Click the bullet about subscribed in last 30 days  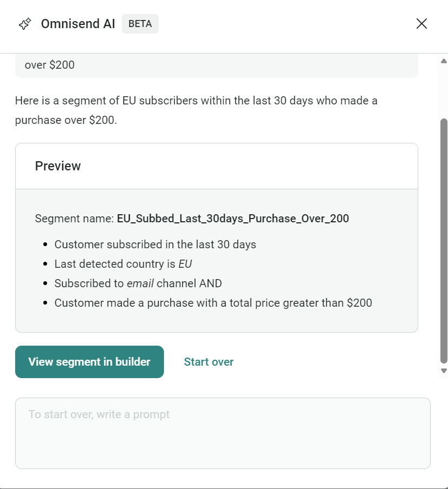tap(155, 244)
